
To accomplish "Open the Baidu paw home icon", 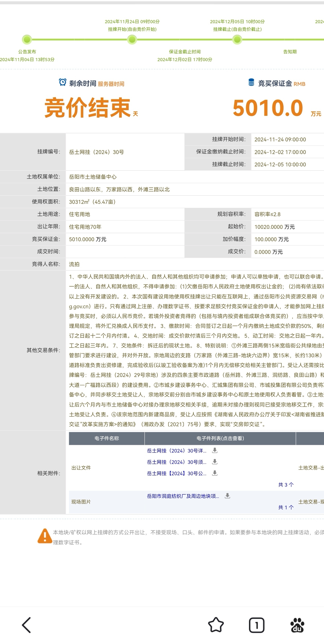I will coord(297,625).
